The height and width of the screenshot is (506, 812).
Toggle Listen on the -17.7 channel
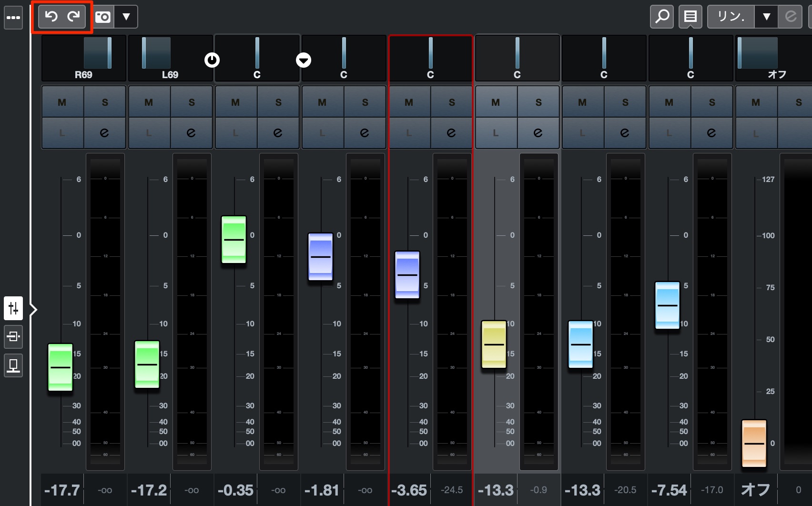click(62, 133)
